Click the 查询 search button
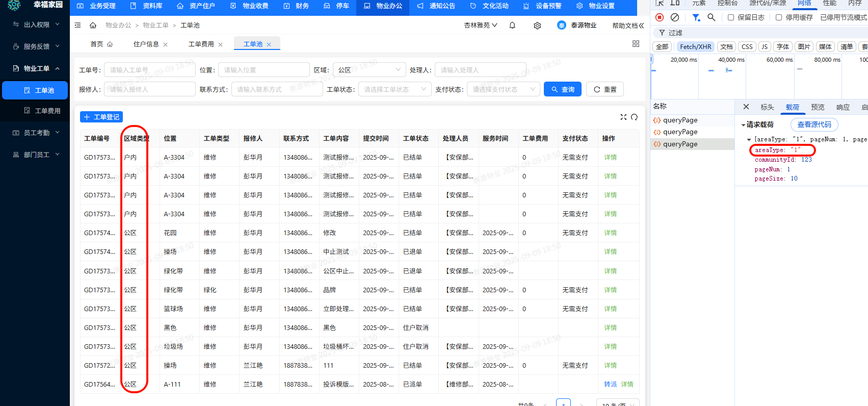Image resolution: width=868 pixels, height=406 pixels. click(562, 89)
